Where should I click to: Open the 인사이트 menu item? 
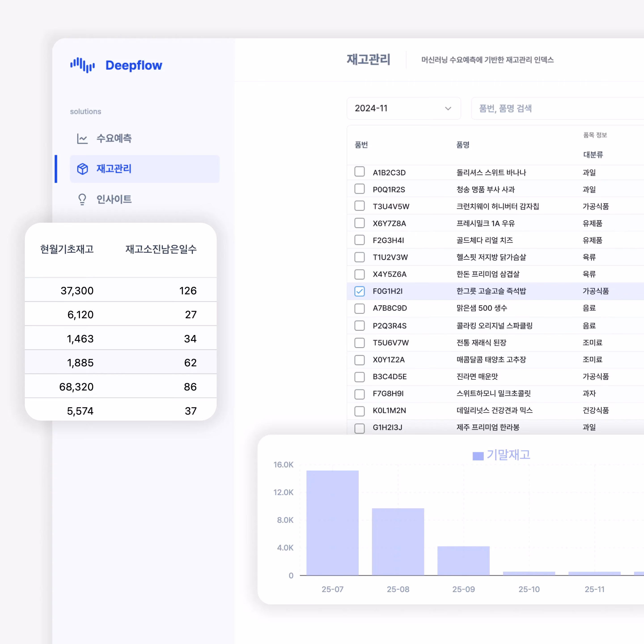145,199
